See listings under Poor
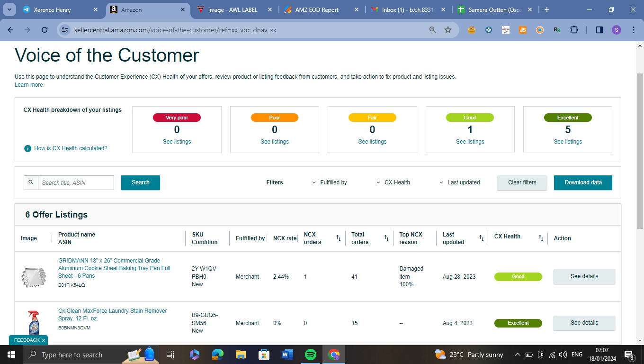644x364 pixels. (x=275, y=142)
